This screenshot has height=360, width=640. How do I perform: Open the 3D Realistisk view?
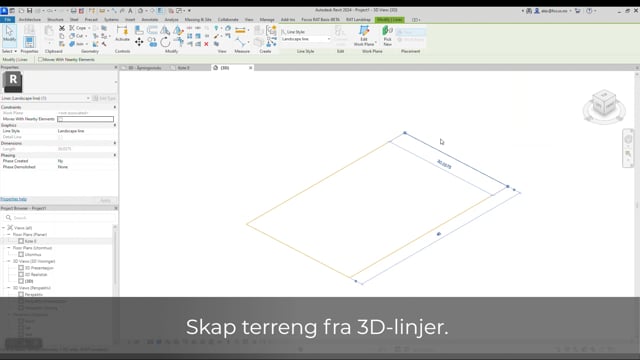(x=36, y=275)
